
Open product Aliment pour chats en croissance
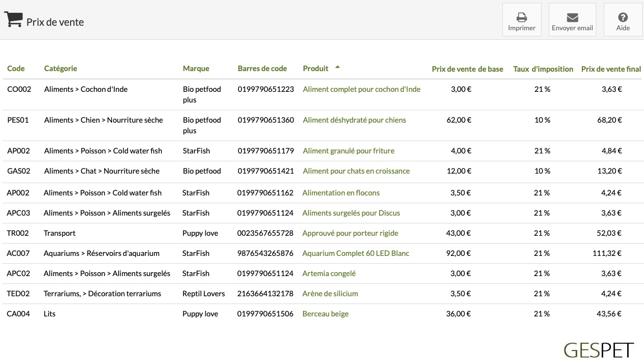click(x=356, y=171)
